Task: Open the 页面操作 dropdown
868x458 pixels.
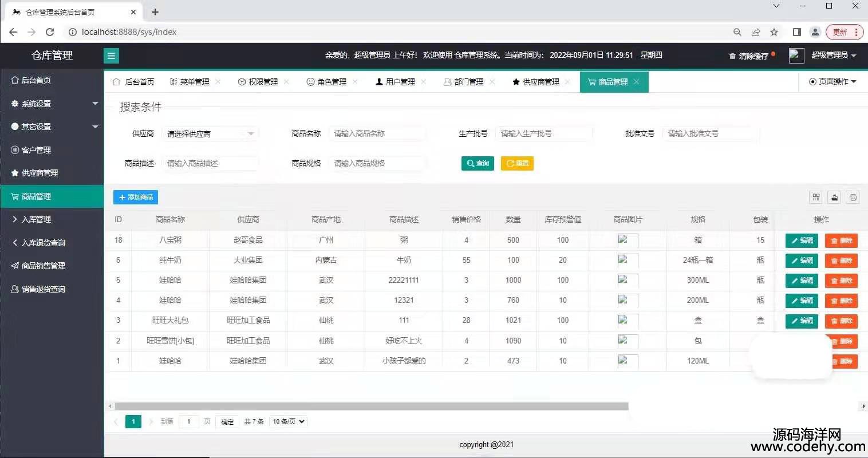Action: coord(833,82)
